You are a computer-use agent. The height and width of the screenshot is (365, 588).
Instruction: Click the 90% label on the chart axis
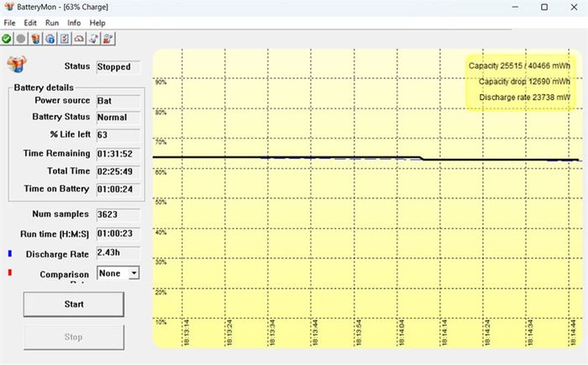[x=161, y=82]
